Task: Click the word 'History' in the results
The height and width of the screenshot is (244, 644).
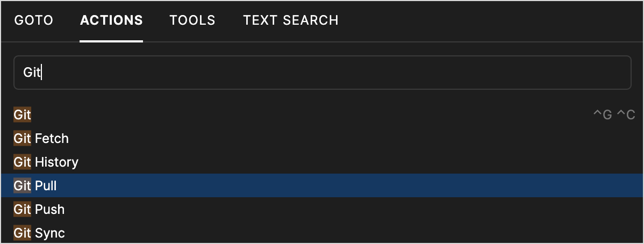Action: (x=56, y=162)
